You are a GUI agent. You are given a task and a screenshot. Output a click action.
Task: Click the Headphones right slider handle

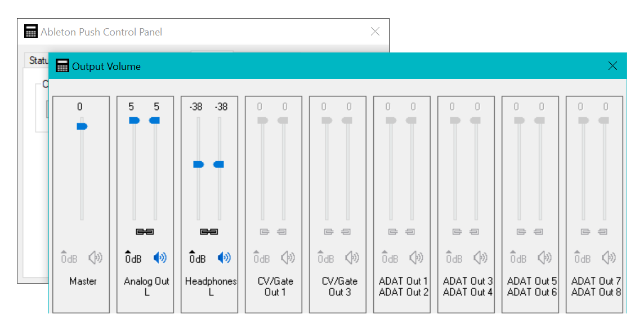pos(219,164)
